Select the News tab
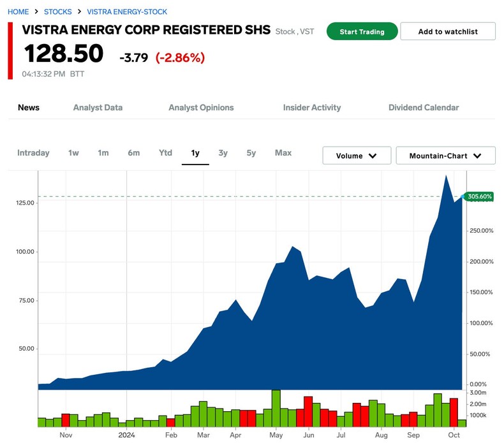Viewport: 504px width, 443px height. (29, 108)
